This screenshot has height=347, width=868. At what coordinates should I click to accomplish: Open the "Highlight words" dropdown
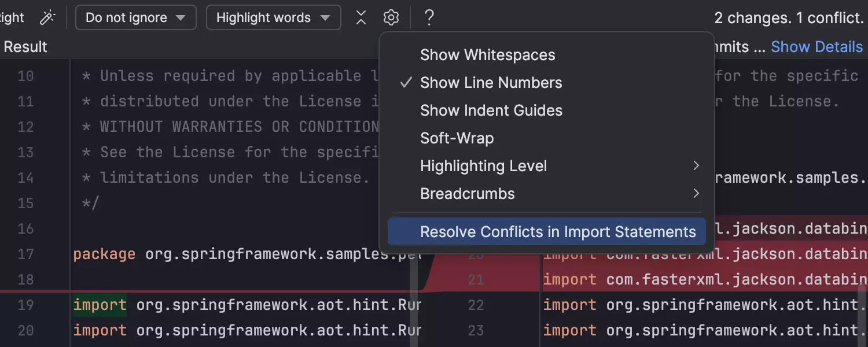[273, 18]
